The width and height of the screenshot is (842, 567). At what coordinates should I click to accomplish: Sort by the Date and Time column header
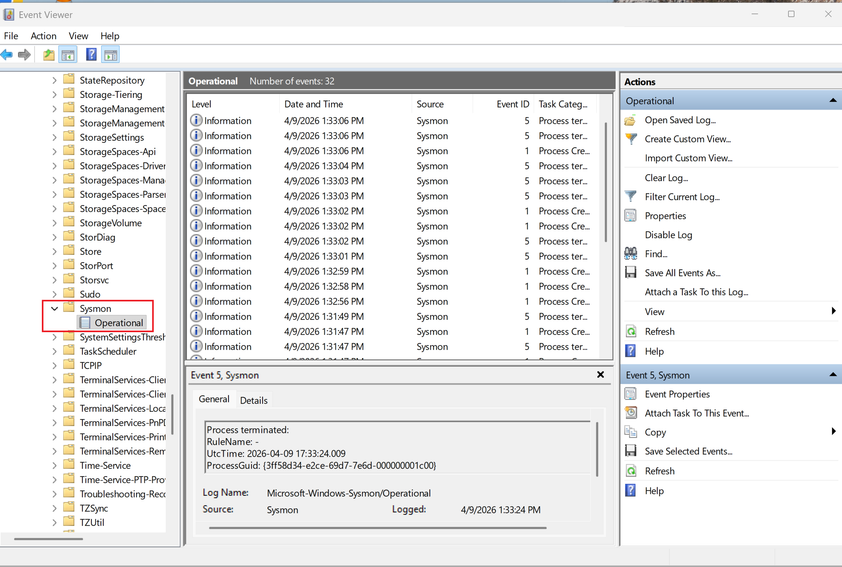(346, 104)
